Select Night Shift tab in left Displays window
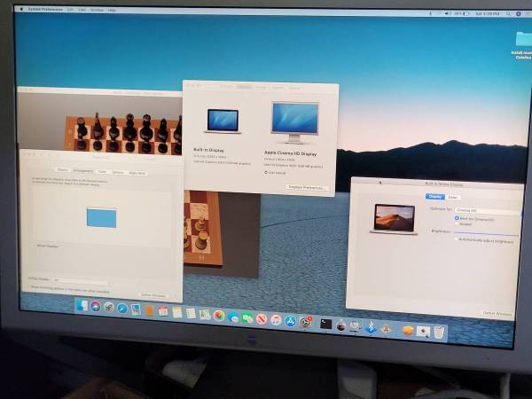 pyautogui.click(x=137, y=173)
